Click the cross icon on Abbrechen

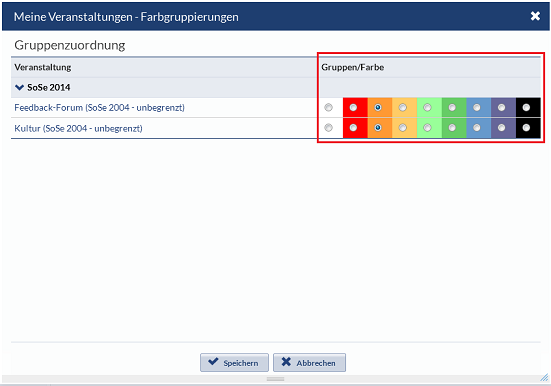(286, 362)
